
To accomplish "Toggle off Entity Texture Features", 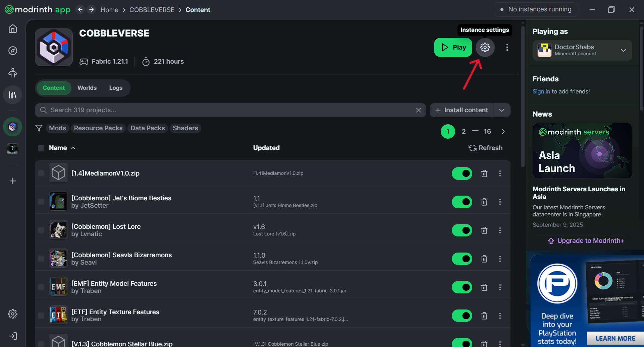I will (462, 316).
